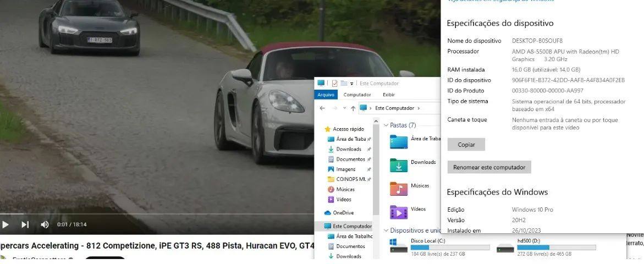
Task: Play the YouTube video
Action: click(x=5, y=224)
